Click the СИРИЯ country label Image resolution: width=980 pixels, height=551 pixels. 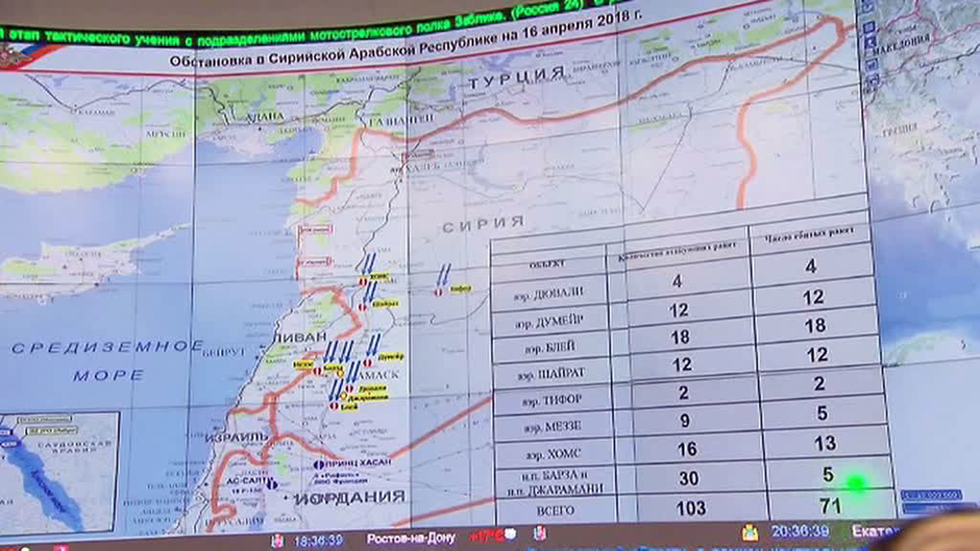[x=483, y=224]
